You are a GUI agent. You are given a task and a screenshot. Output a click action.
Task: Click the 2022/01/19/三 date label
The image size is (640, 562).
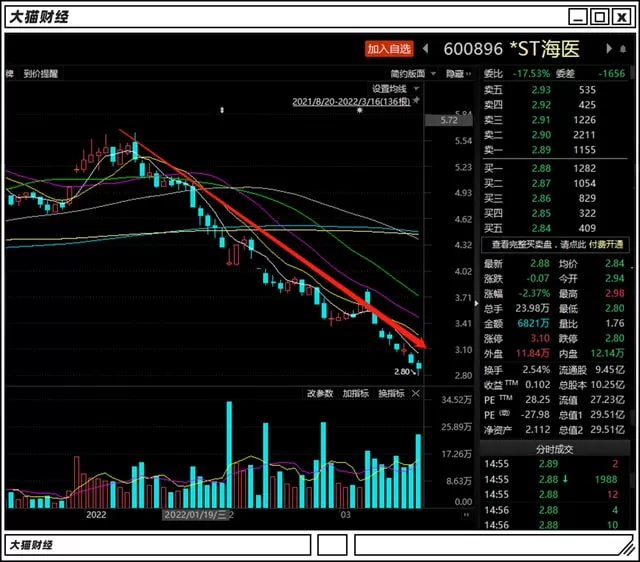(x=195, y=515)
